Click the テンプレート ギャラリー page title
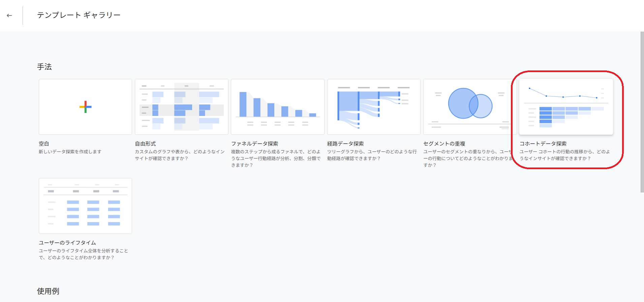The width and height of the screenshot is (644, 302). click(x=79, y=15)
